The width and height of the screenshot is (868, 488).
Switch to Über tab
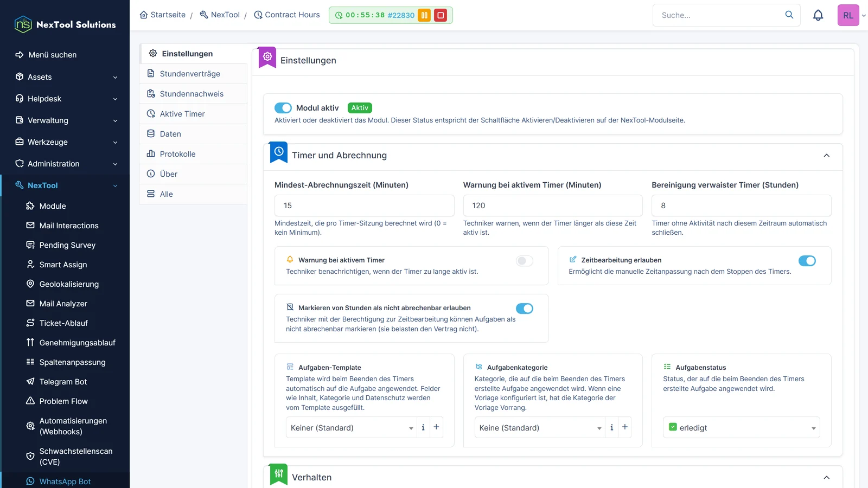click(193, 174)
